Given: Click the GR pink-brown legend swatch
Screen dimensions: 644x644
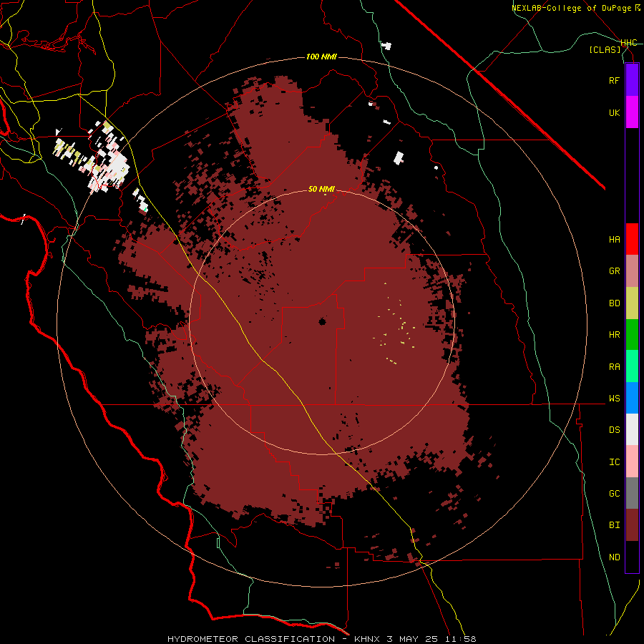Looking at the screenshot, I should pos(632,271).
